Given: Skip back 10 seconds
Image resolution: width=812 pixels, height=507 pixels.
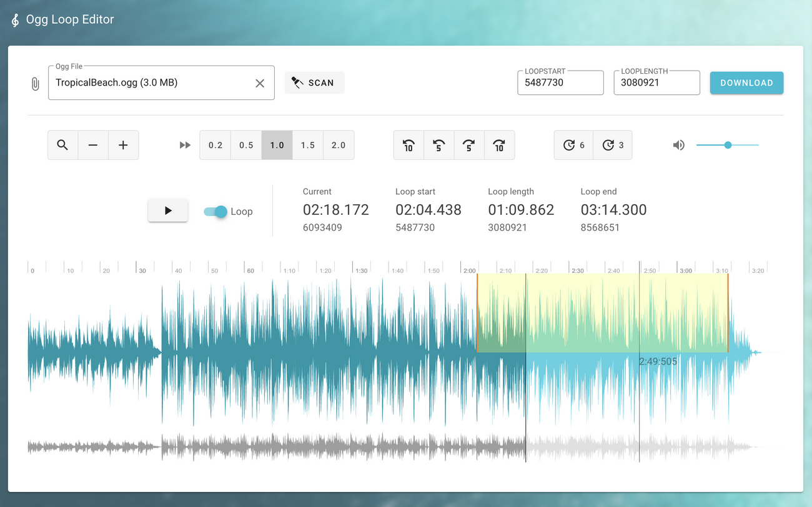Looking at the screenshot, I should 408,145.
